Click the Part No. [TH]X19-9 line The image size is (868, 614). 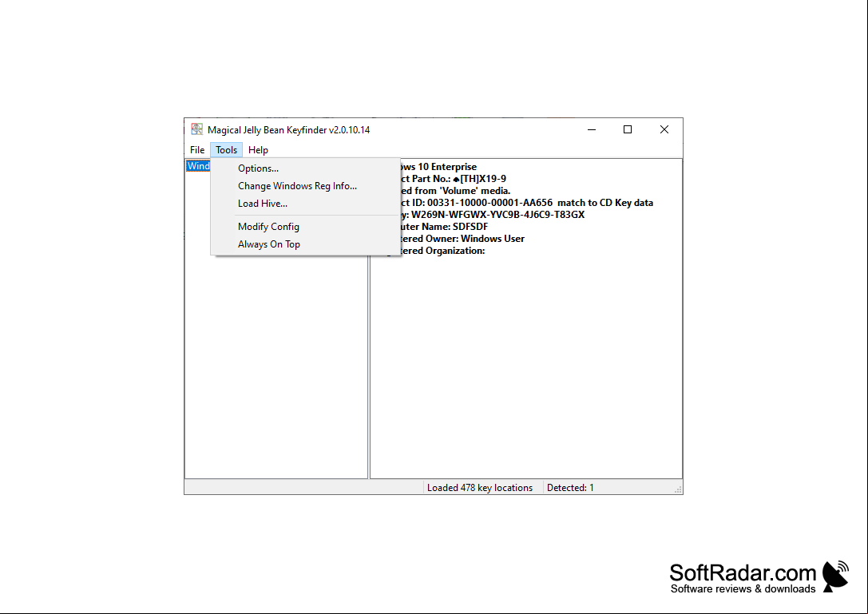point(454,179)
